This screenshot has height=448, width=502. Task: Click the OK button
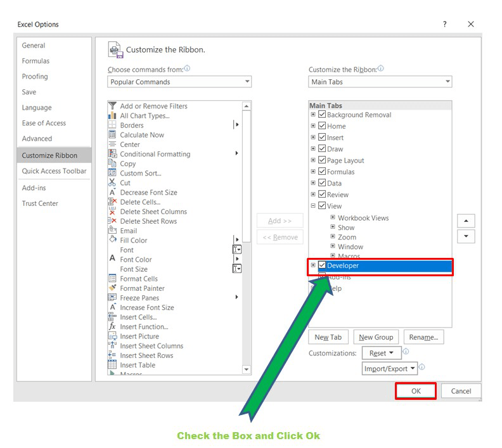coord(416,391)
